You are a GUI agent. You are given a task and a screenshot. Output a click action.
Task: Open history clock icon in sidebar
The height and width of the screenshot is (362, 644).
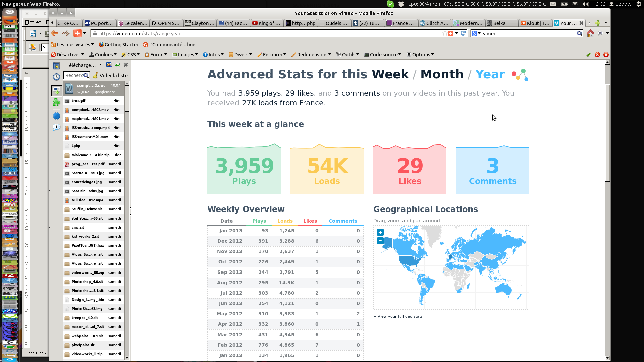click(57, 77)
